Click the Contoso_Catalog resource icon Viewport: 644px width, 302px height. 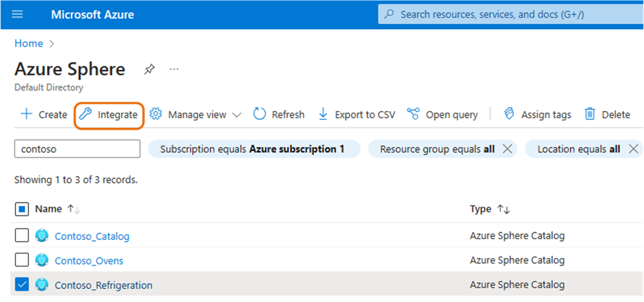pyautogui.click(x=42, y=236)
